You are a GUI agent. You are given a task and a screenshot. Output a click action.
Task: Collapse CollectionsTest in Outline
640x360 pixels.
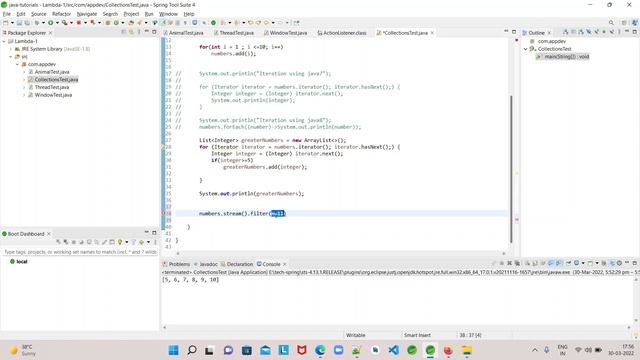[526, 49]
